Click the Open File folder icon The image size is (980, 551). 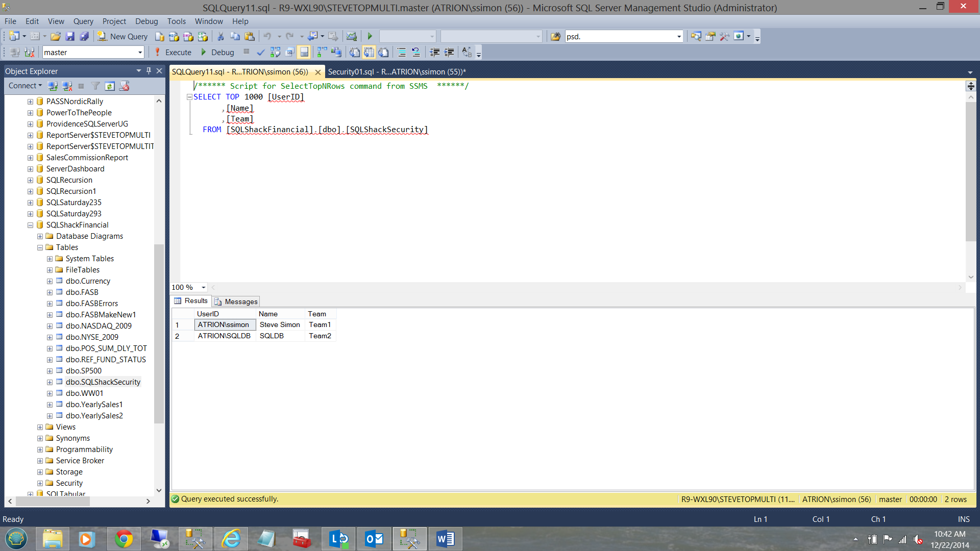tap(56, 36)
